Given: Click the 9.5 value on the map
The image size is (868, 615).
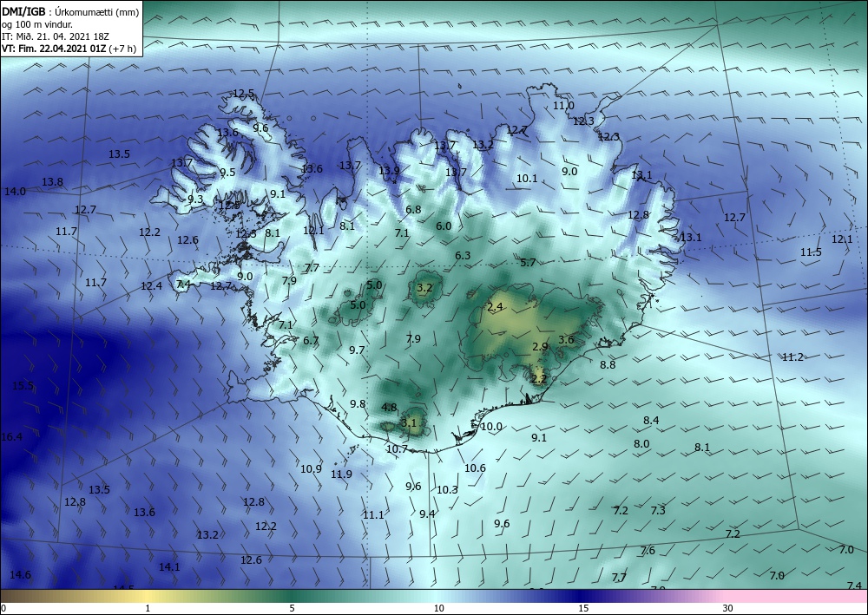Looking at the screenshot, I should 227,173.
